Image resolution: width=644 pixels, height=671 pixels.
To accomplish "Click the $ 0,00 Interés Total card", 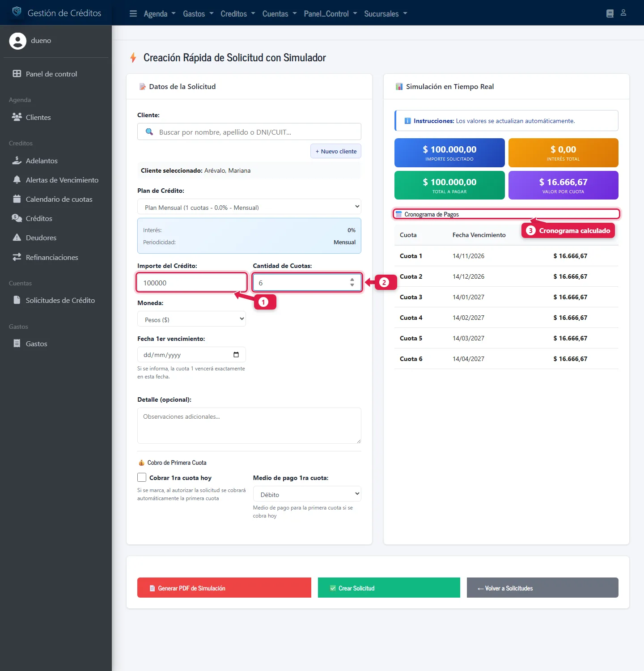I will tap(563, 153).
